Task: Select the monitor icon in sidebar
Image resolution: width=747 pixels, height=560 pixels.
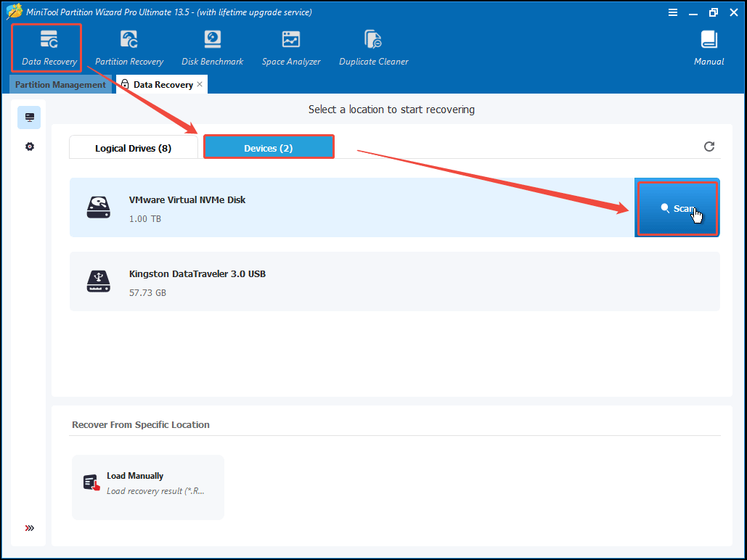Action: [x=29, y=117]
